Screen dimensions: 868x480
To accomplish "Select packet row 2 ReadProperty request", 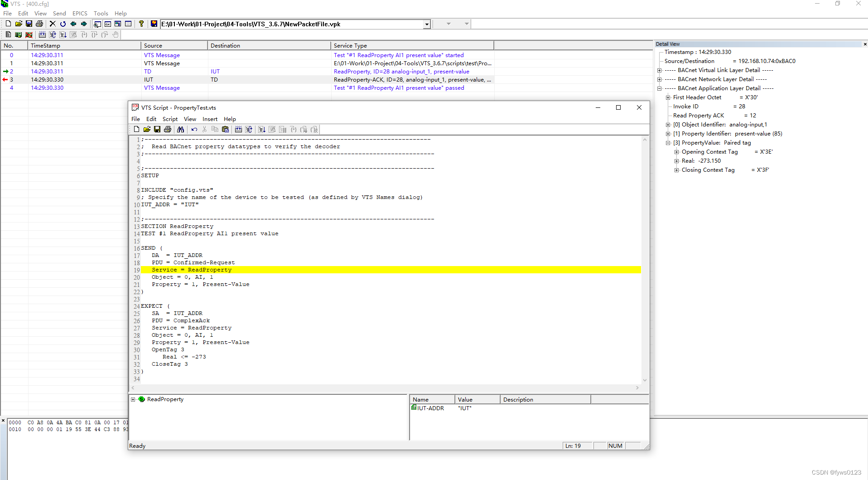I will click(x=247, y=71).
